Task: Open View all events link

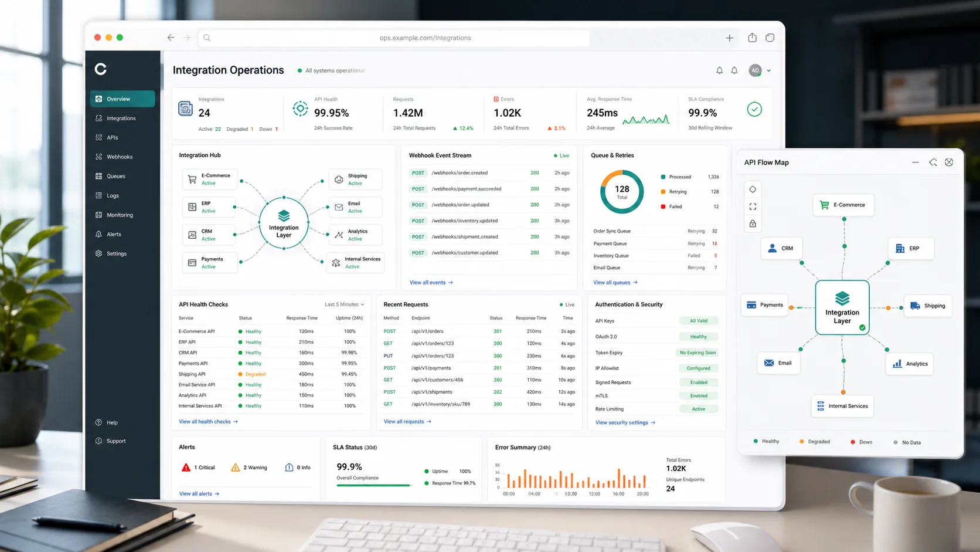Action: [x=431, y=282]
